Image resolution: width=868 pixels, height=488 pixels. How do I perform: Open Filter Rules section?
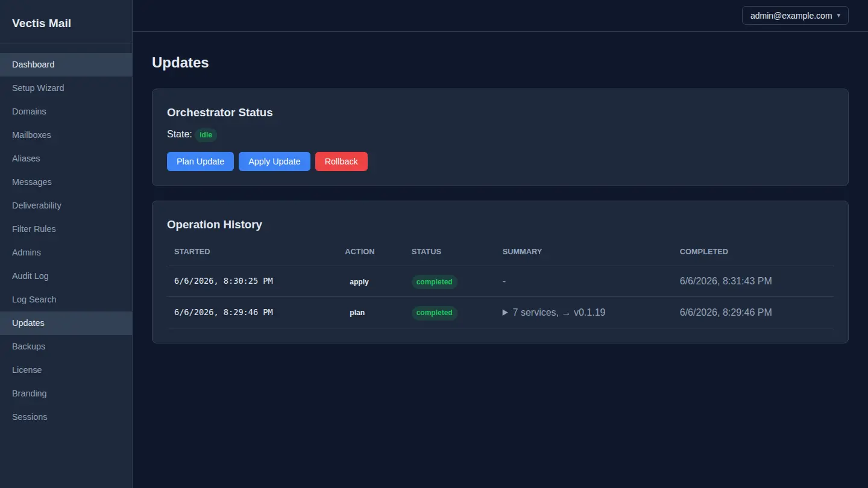pyautogui.click(x=66, y=229)
